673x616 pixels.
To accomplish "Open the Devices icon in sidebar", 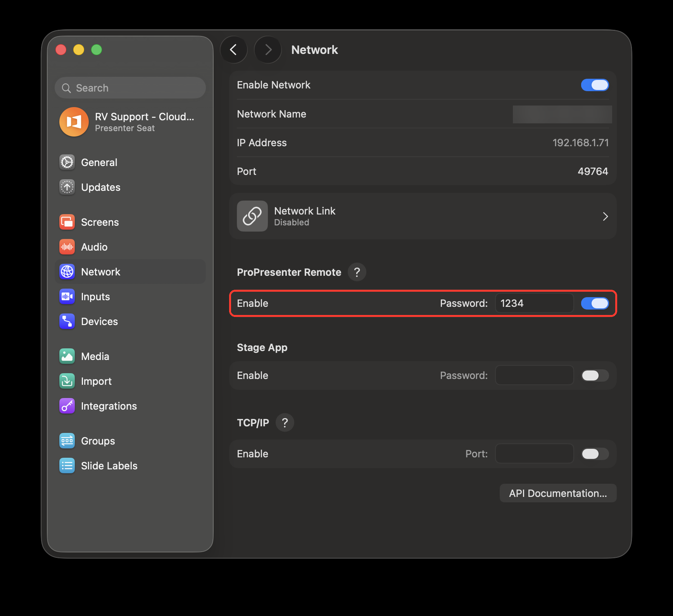I will click(67, 321).
